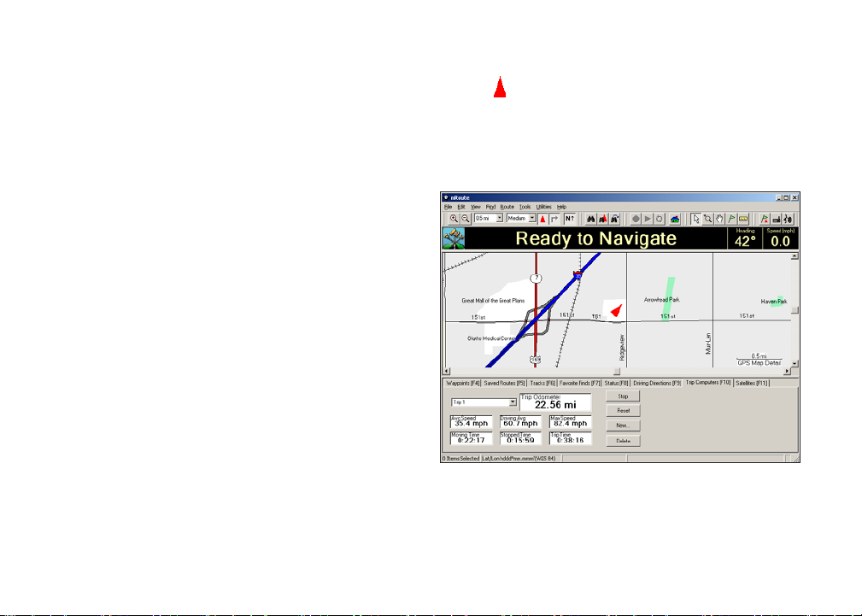Click the flag with red triangle icon

(764, 219)
